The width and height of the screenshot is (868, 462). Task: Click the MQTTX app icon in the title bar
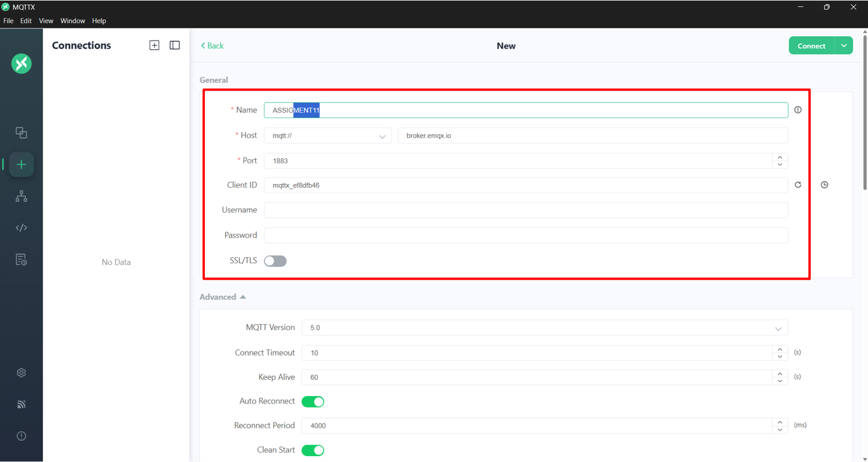[x=6, y=7]
